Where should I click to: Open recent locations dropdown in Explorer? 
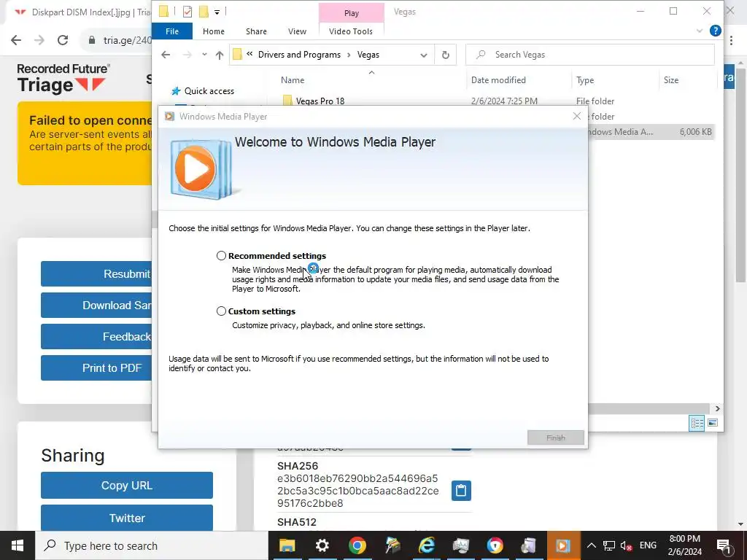click(204, 55)
